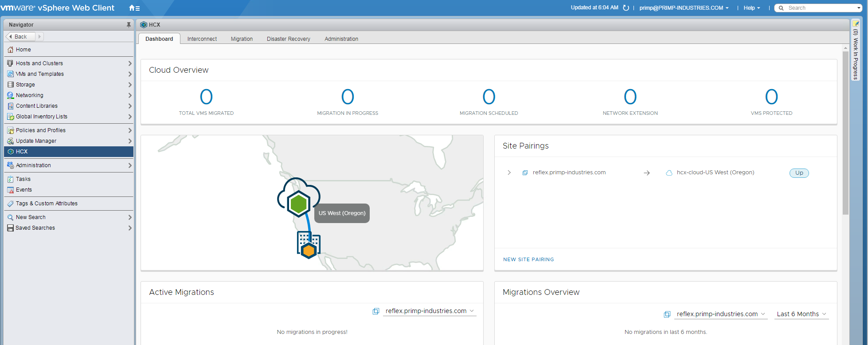
Task: Switch to the Interconnect tab
Action: [202, 39]
